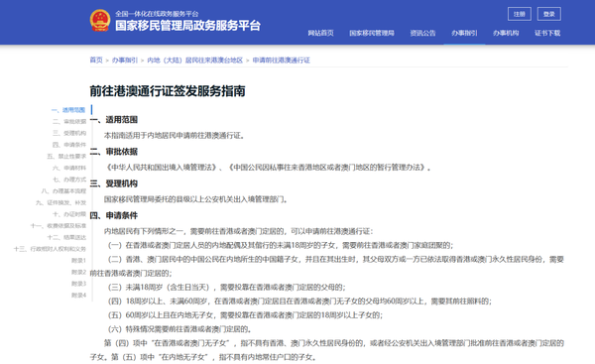
Task: Click 内地（大陆）居民往来港澳台地区 breadcrumb link
Action: [x=194, y=60]
